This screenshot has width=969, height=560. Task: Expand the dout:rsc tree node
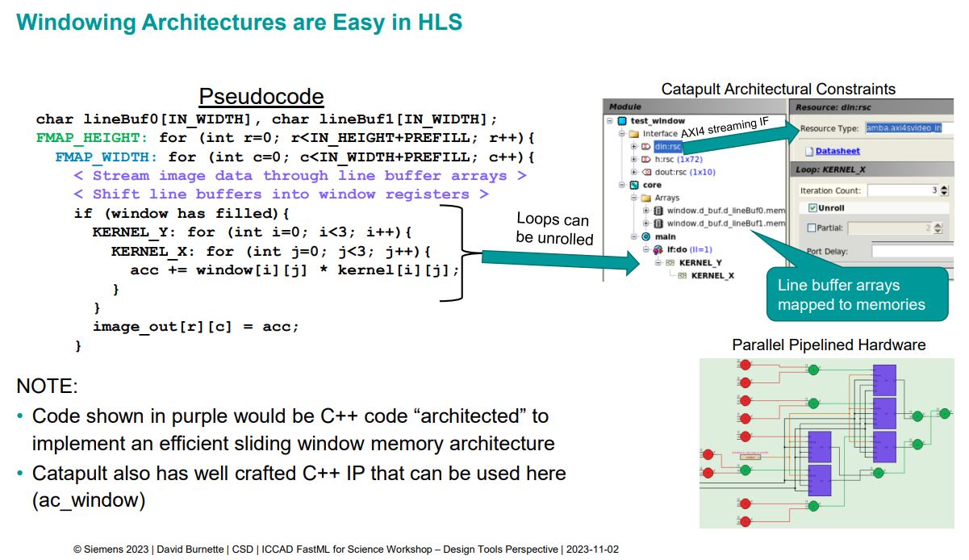[x=633, y=172]
